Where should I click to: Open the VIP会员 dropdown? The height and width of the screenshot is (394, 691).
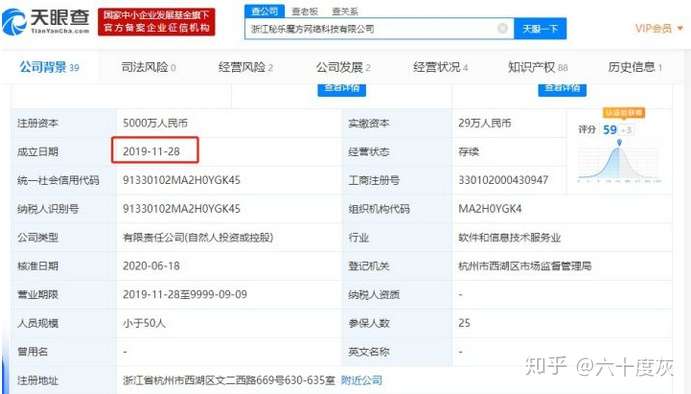(x=659, y=29)
